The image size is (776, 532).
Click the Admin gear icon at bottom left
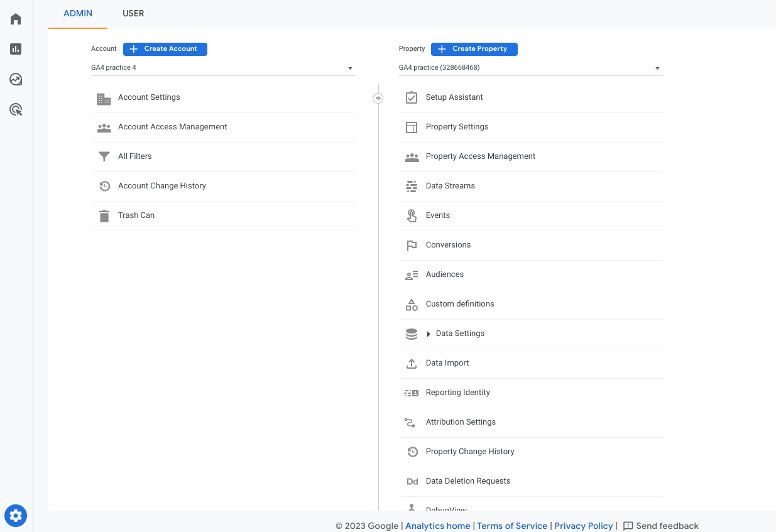16,516
